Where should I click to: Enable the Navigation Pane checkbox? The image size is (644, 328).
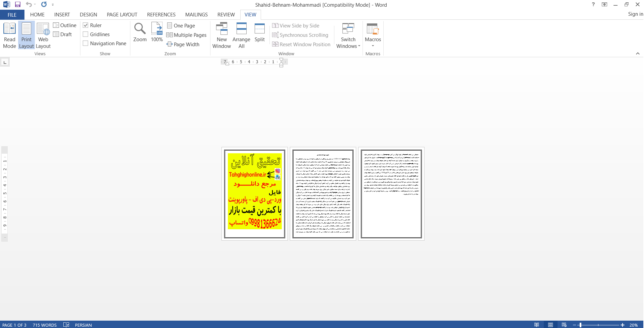(x=85, y=44)
